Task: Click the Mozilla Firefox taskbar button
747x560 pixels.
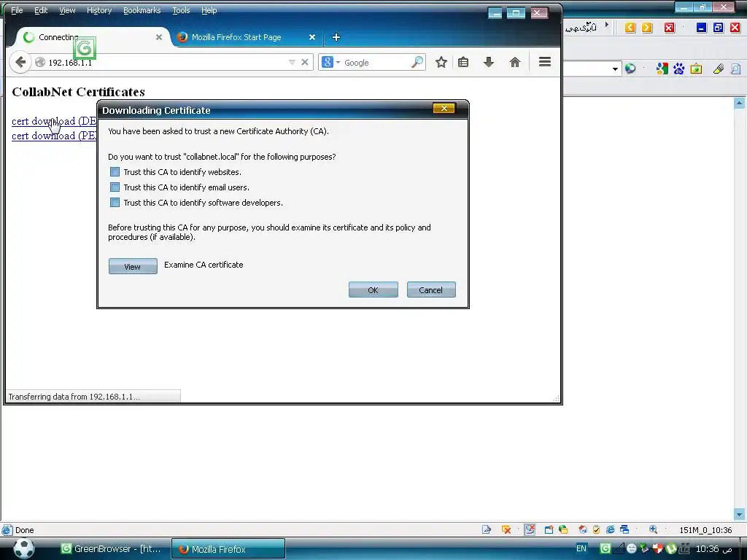Action: [x=228, y=549]
